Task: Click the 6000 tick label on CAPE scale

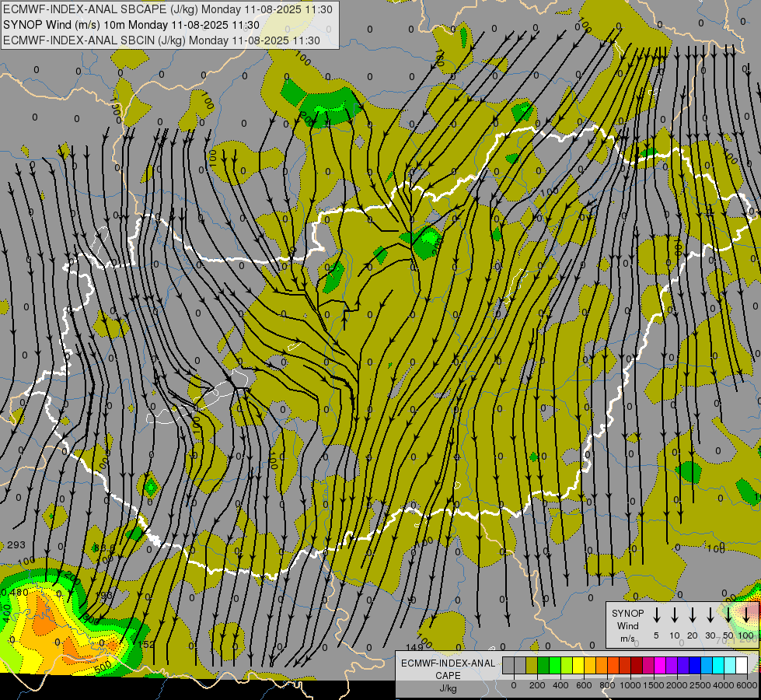Action: [747, 685]
